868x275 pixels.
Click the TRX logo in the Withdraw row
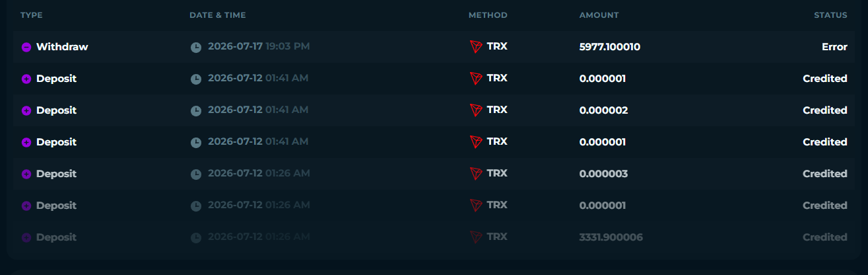[476, 47]
